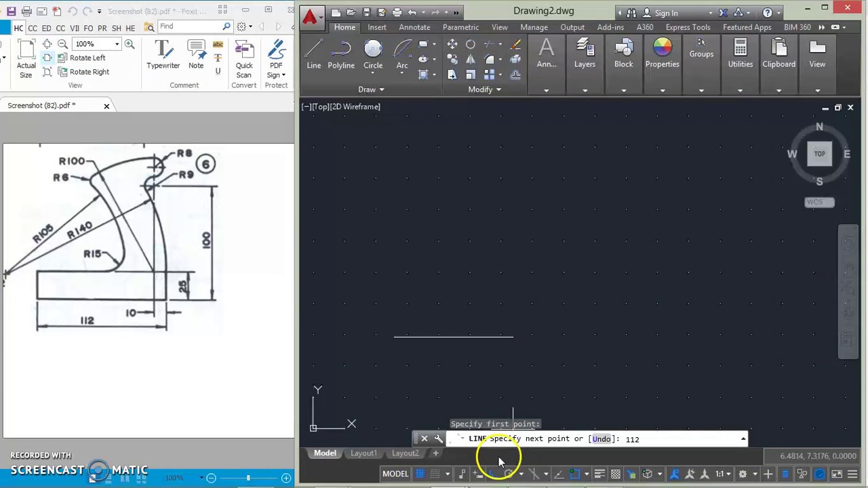Toggle lineweight display in status bar
Image resolution: width=868 pixels, height=488 pixels.
[599, 474]
